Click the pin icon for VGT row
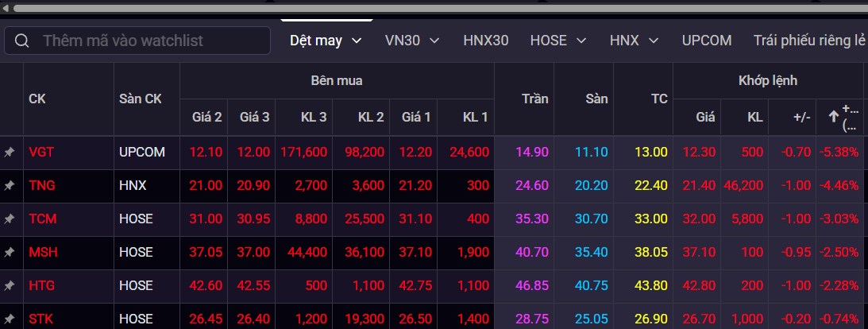The image size is (868, 329). pos(10,152)
